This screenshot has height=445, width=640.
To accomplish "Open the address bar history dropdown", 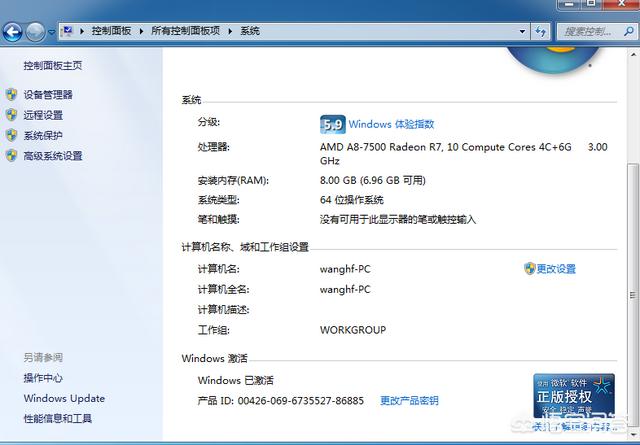I will tap(522, 31).
